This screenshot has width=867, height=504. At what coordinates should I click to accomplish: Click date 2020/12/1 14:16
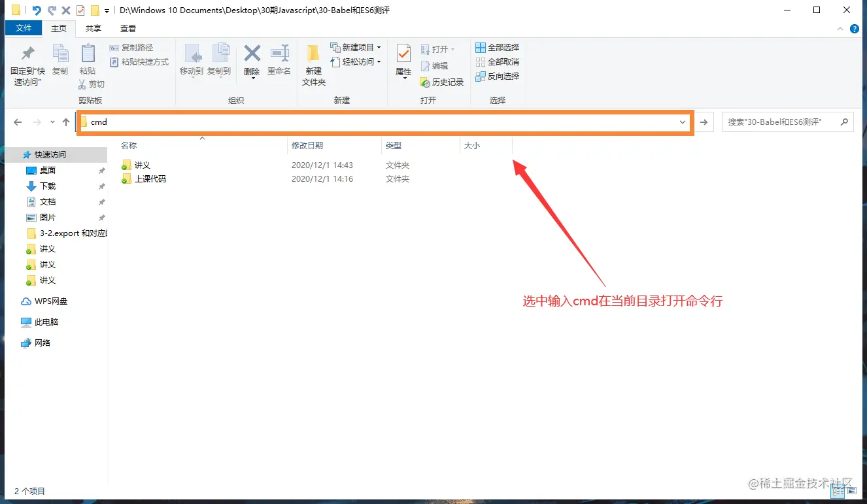click(322, 179)
